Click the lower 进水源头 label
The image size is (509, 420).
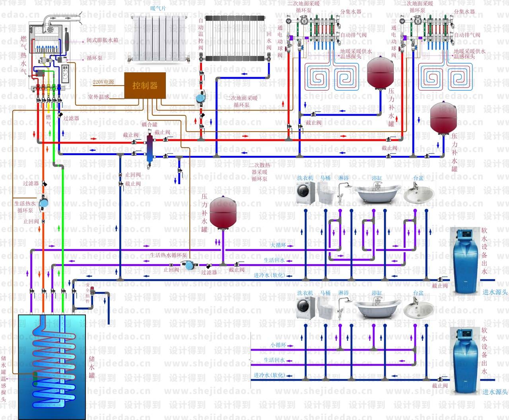[495, 392]
